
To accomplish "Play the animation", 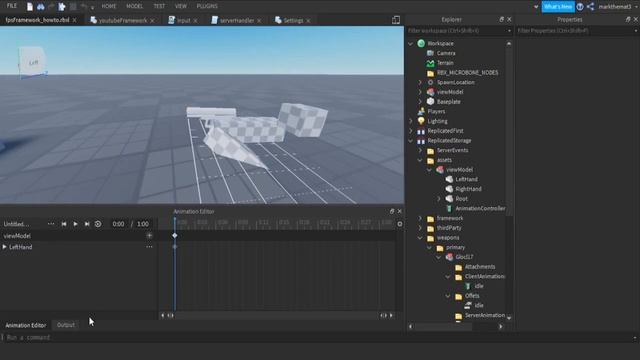I will (75, 224).
